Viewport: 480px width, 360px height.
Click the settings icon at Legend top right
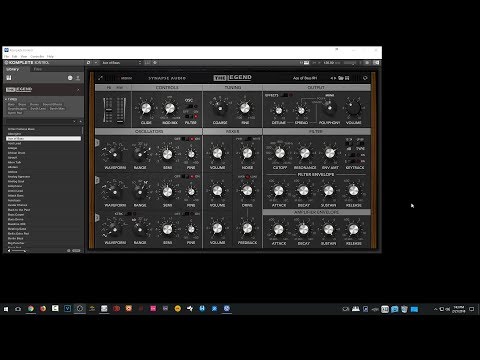pos(365,78)
